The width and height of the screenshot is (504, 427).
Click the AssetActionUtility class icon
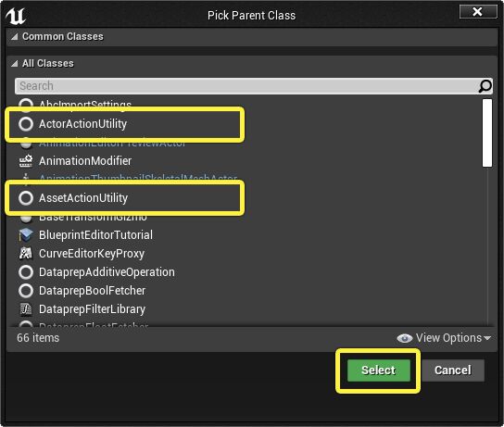(x=26, y=198)
